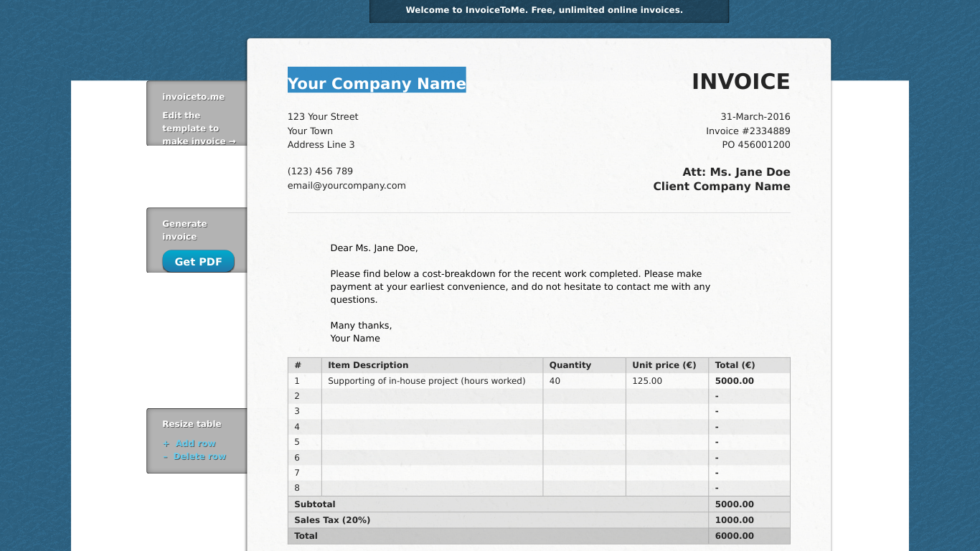This screenshot has height=551, width=980.
Task: Change the date 31-March-2016
Action: coord(755,117)
